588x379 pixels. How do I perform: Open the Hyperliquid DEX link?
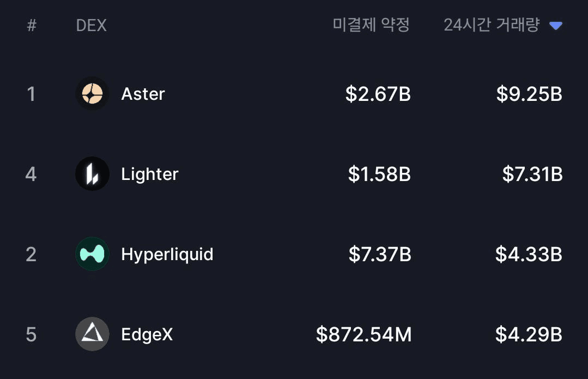click(x=167, y=254)
